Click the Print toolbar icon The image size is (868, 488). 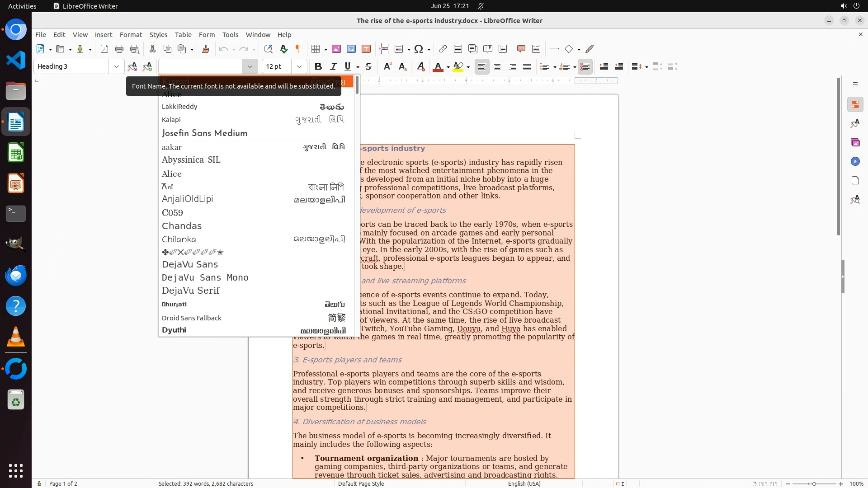click(x=119, y=49)
